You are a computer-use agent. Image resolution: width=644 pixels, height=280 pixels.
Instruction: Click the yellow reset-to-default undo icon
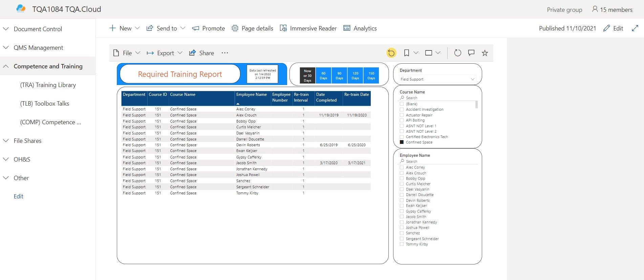[391, 53]
